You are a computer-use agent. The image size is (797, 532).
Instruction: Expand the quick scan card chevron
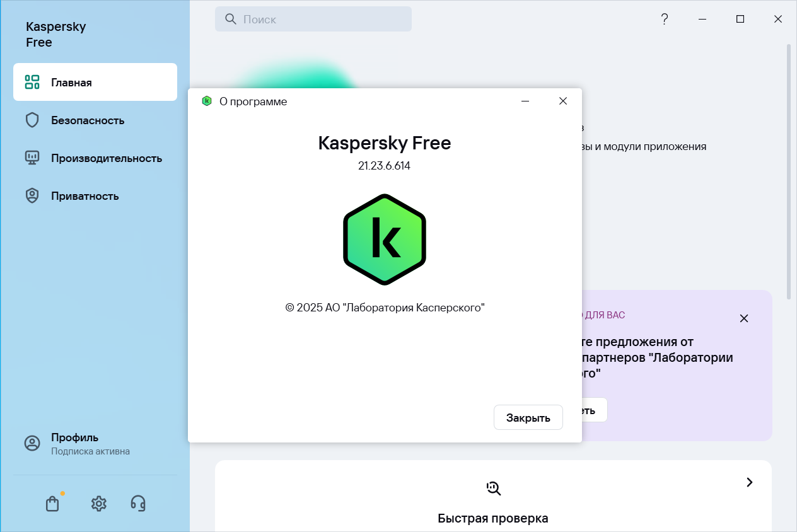click(749, 482)
